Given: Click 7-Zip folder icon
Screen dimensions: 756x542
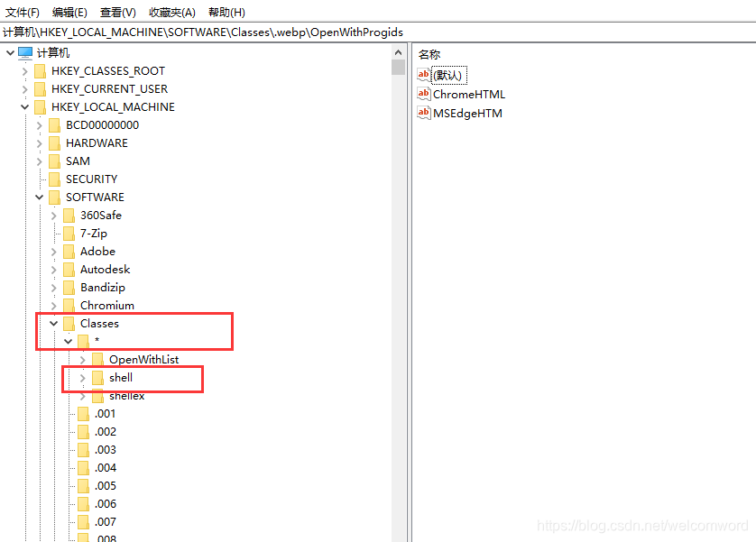Looking at the screenshot, I should pyautogui.click(x=69, y=234).
